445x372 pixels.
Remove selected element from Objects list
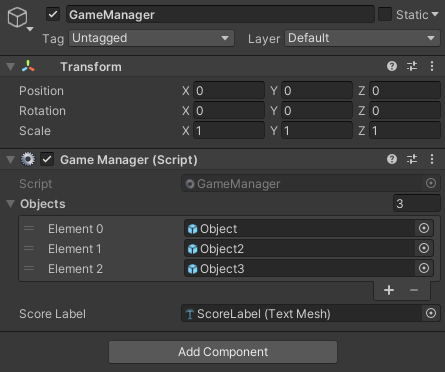pos(414,290)
